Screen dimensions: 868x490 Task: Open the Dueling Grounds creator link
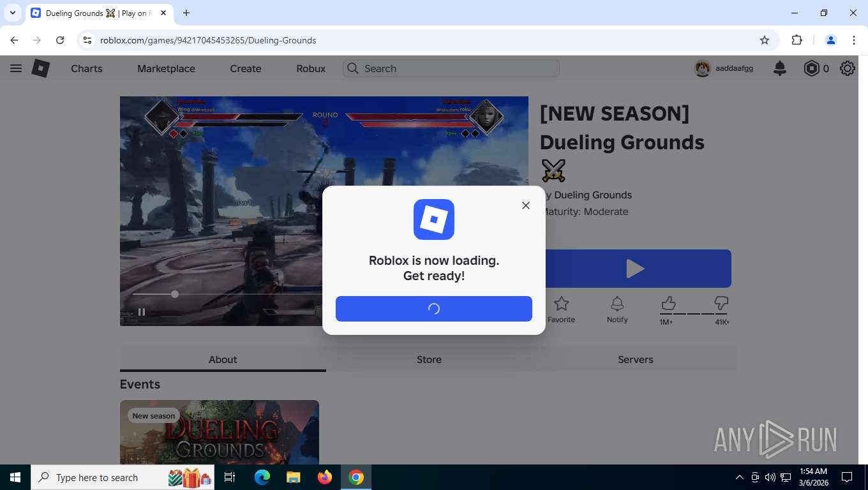(x=593, y=195)
